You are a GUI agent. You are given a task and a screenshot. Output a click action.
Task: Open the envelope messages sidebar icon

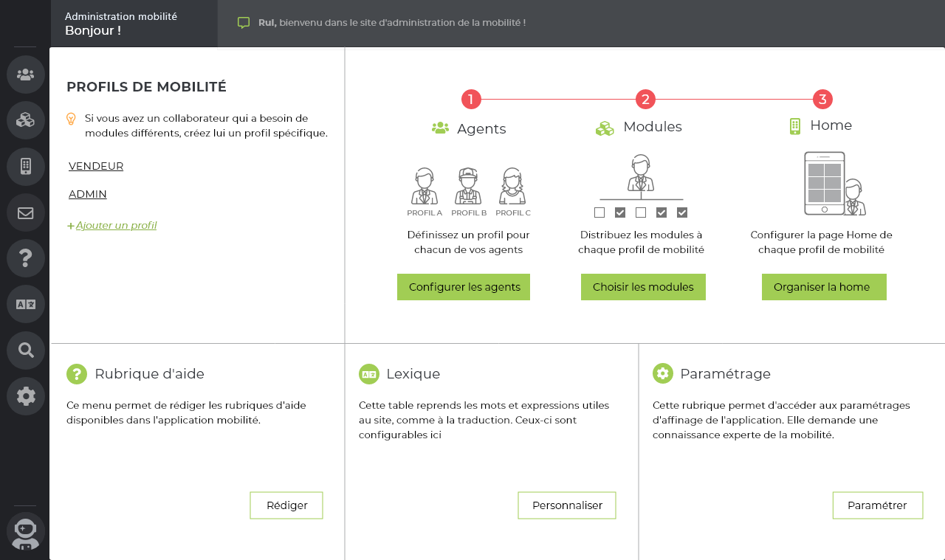click(26, 213)
